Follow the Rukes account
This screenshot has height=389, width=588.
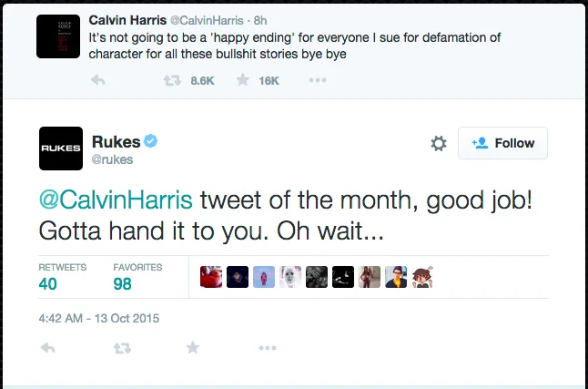pyautogui.click(x=503, y=144)
